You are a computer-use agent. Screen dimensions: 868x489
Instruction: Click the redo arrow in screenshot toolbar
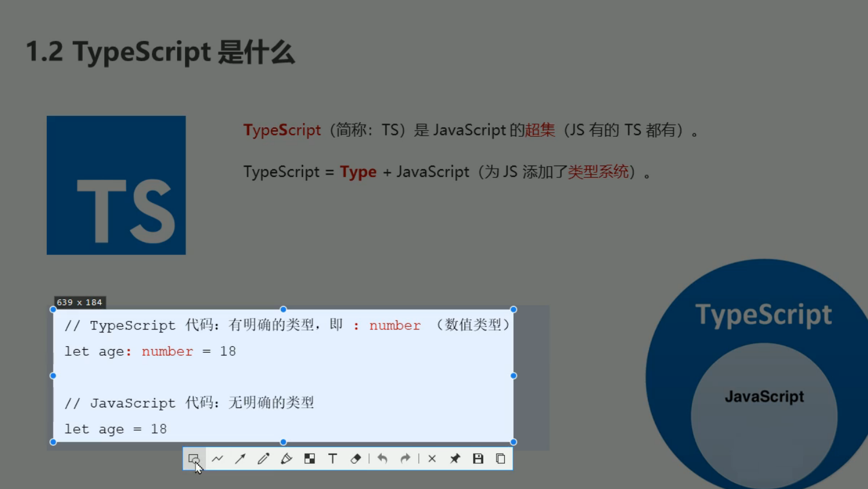point(405,459)
